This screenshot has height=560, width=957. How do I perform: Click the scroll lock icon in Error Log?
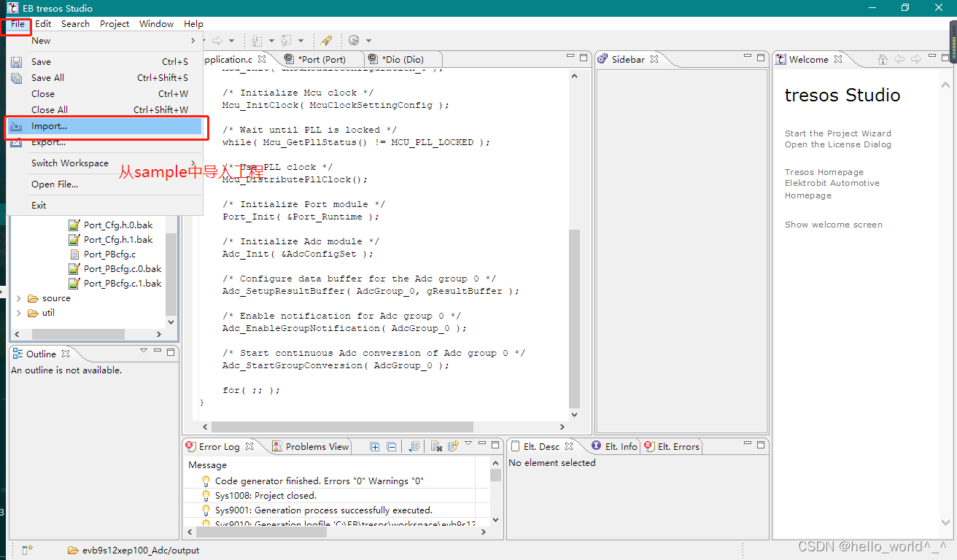coord(414,446)
